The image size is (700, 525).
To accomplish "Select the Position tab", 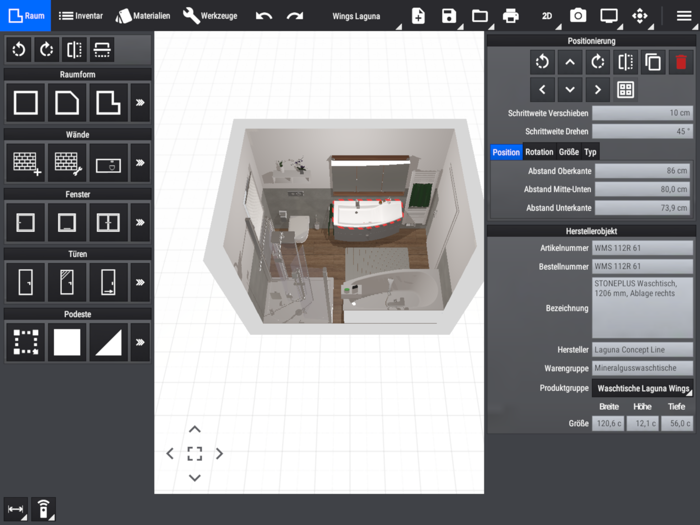I will click(506, 152).
